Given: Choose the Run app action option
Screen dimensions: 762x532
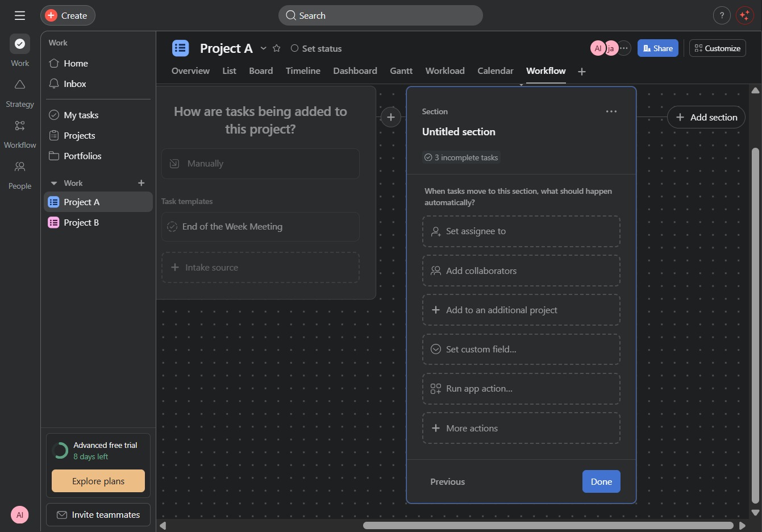Looking at the screenshot, I should pyautogui.click(x=521, y=389).
